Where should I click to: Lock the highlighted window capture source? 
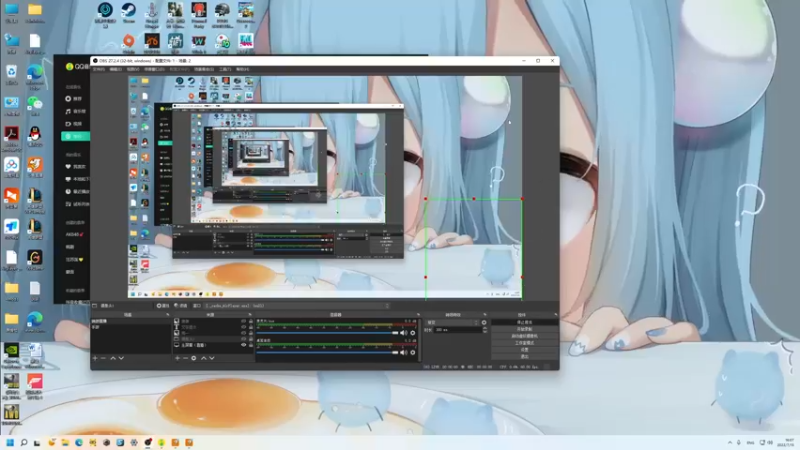pyautogui.click(x=251, y=339)
